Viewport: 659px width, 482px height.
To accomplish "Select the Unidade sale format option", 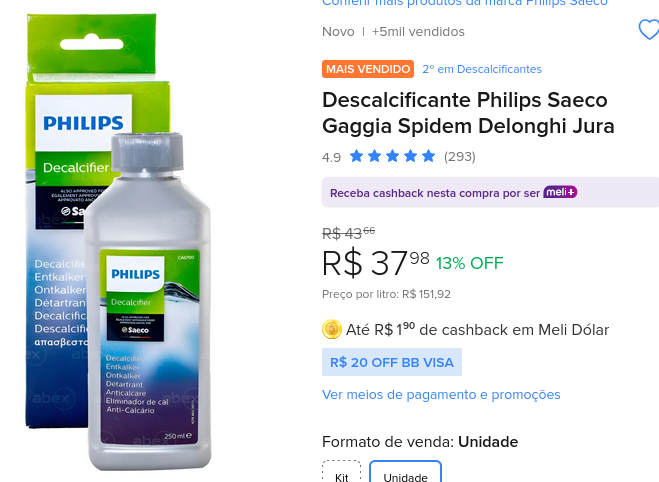I will [x=406, y=472].
